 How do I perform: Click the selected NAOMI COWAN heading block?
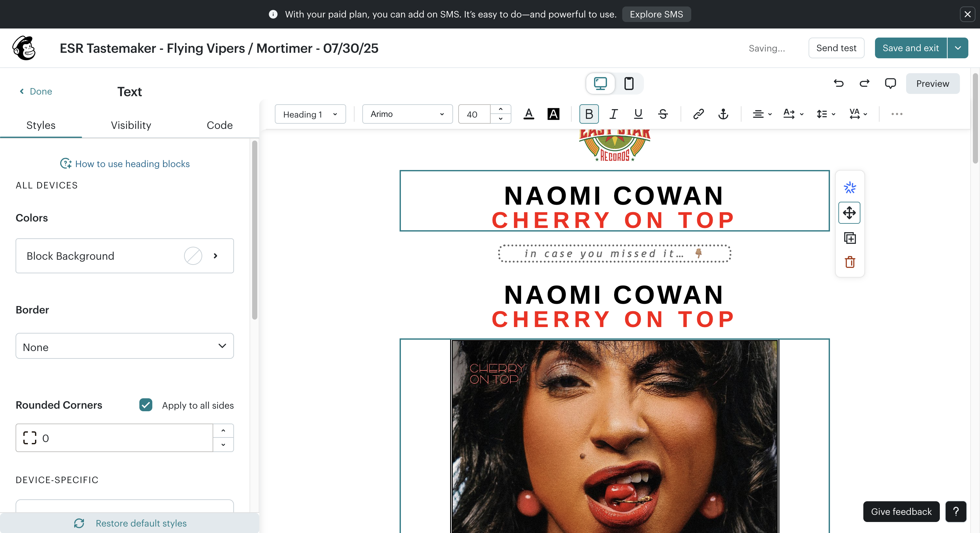[x=614, y=201]
